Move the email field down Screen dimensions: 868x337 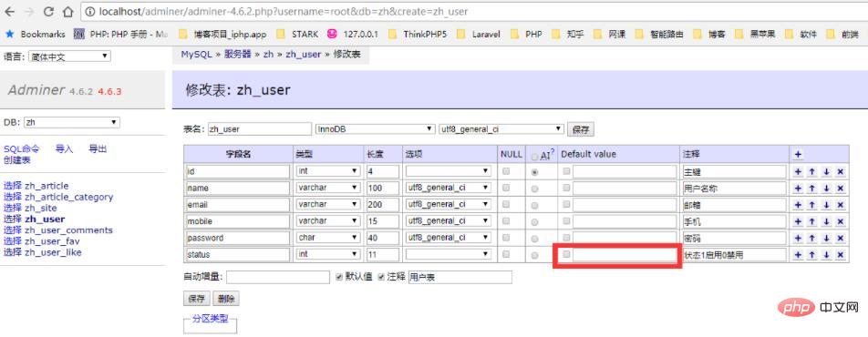(826, 205)
